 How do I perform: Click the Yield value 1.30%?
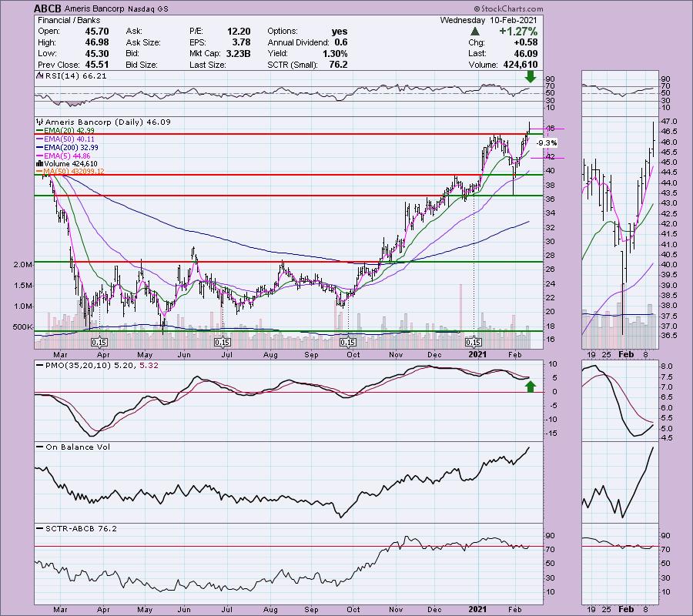click(x=335, y=53)
